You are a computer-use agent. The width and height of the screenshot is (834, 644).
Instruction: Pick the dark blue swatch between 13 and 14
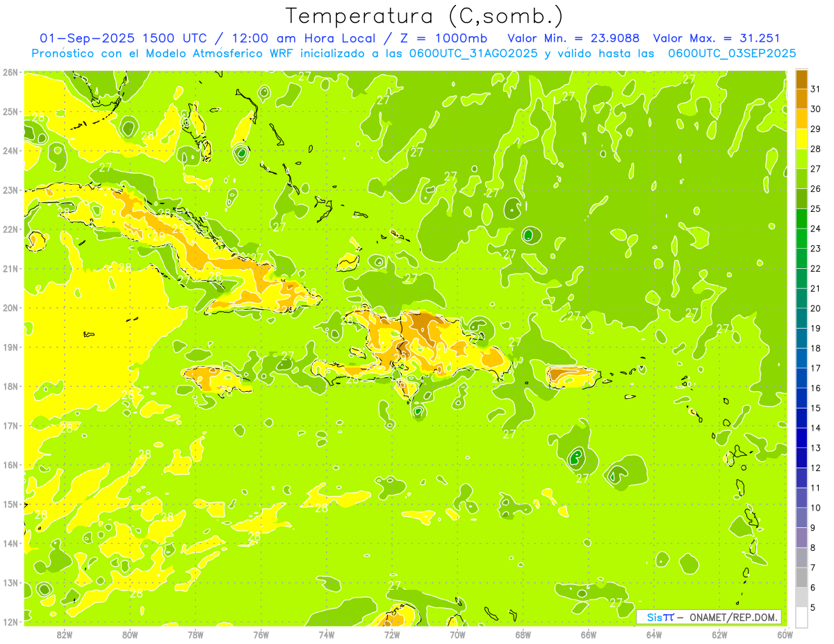(801, 438)
